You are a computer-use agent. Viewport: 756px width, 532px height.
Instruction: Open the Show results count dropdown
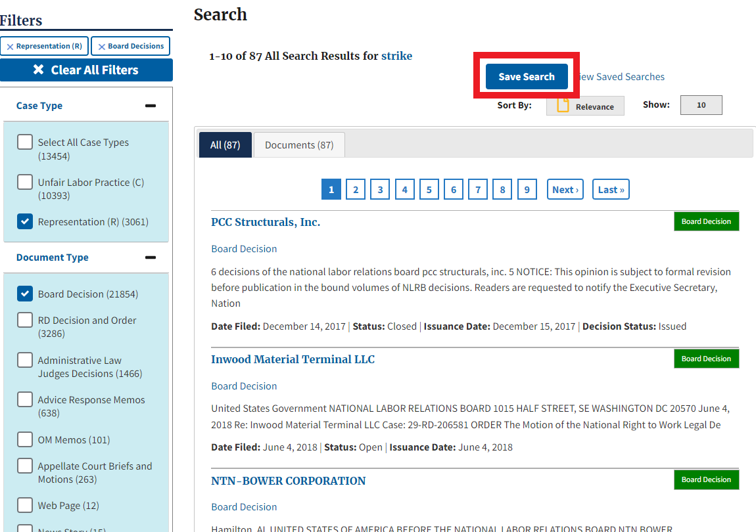coord(701,105)
